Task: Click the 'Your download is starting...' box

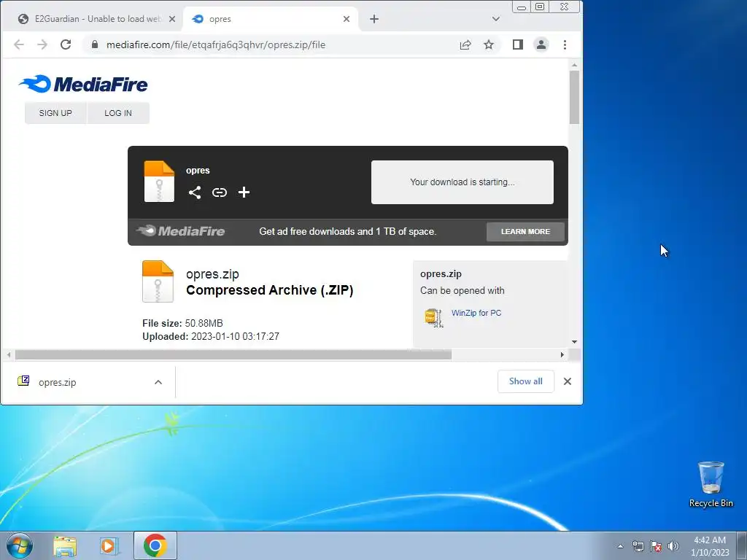Action: (462, 182)
